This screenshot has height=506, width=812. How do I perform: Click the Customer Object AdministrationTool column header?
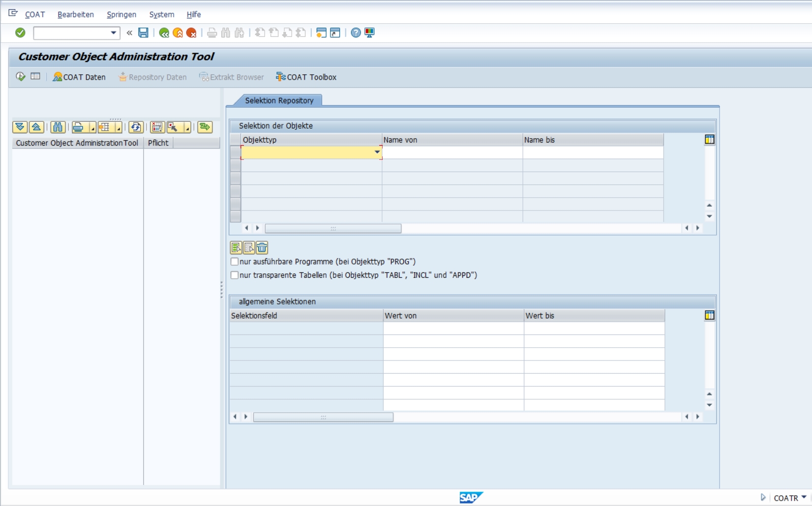(78, 143)
